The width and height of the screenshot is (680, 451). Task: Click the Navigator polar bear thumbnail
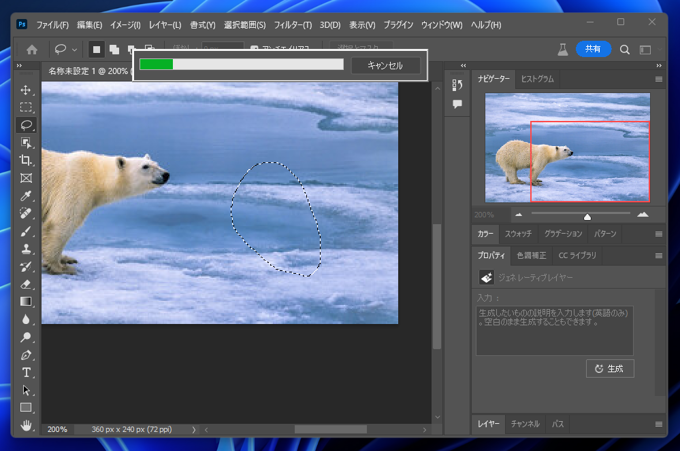pyautogui.click(x=567, y=147)
